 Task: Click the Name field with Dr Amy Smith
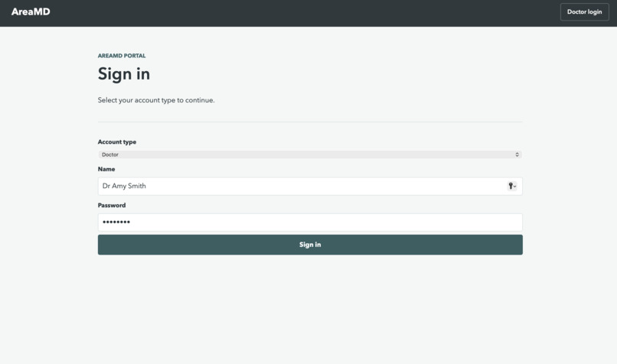[x=310, y=186]
